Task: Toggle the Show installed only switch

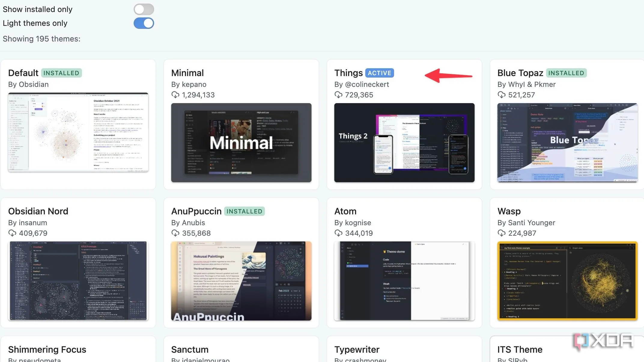Action: tap(144, 9)
